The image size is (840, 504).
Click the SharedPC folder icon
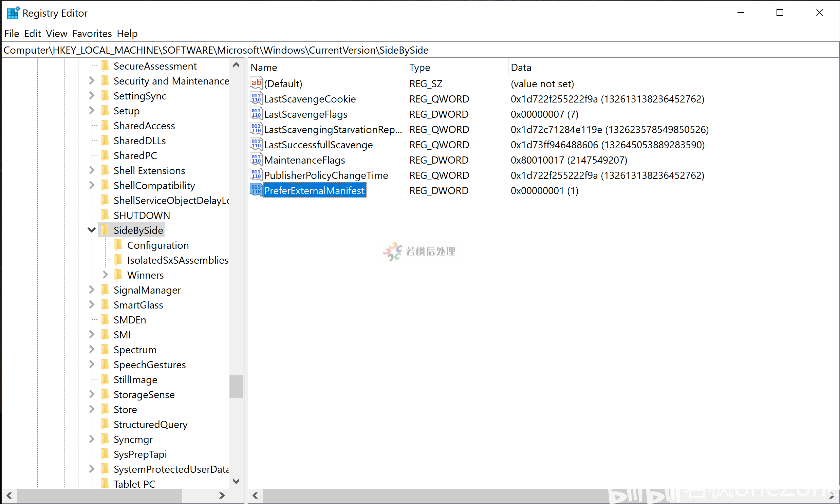pyautogui.click(x=105, y=155)
